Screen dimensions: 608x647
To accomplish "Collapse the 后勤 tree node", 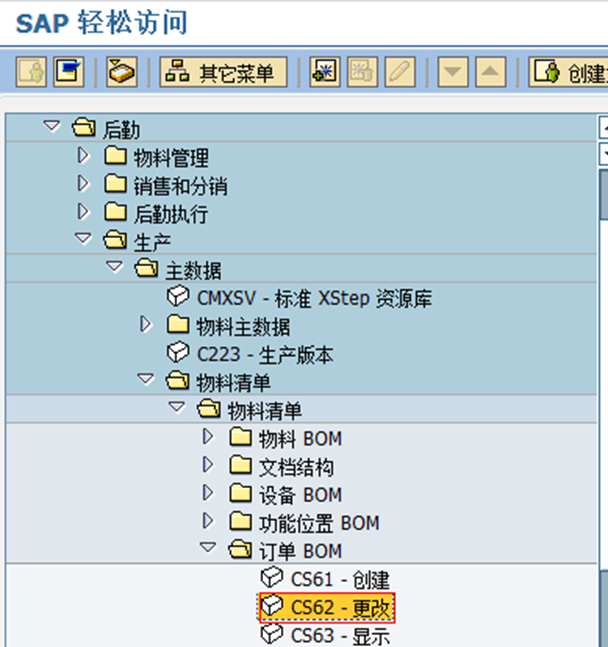I will point(52,126).
